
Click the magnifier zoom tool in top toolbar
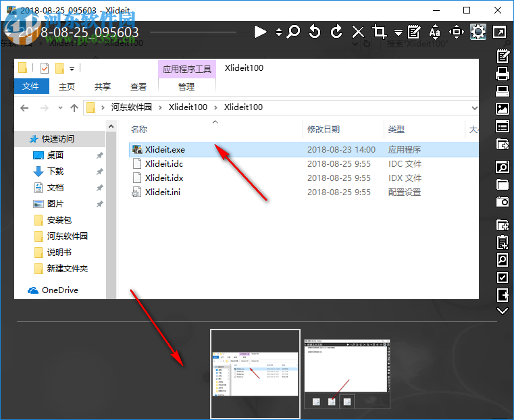[293, 32]
